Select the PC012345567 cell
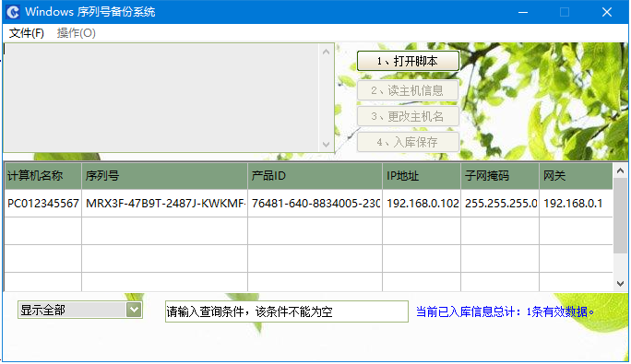 pyautogui.click(x=43, y=204)
